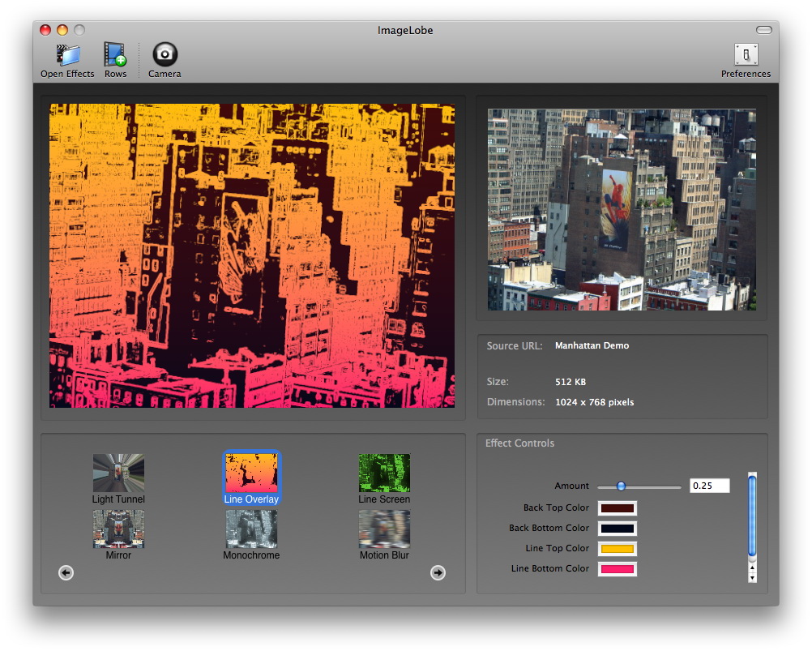
Task: Open the Back Top Color swatch
Action: pos(617,508)
